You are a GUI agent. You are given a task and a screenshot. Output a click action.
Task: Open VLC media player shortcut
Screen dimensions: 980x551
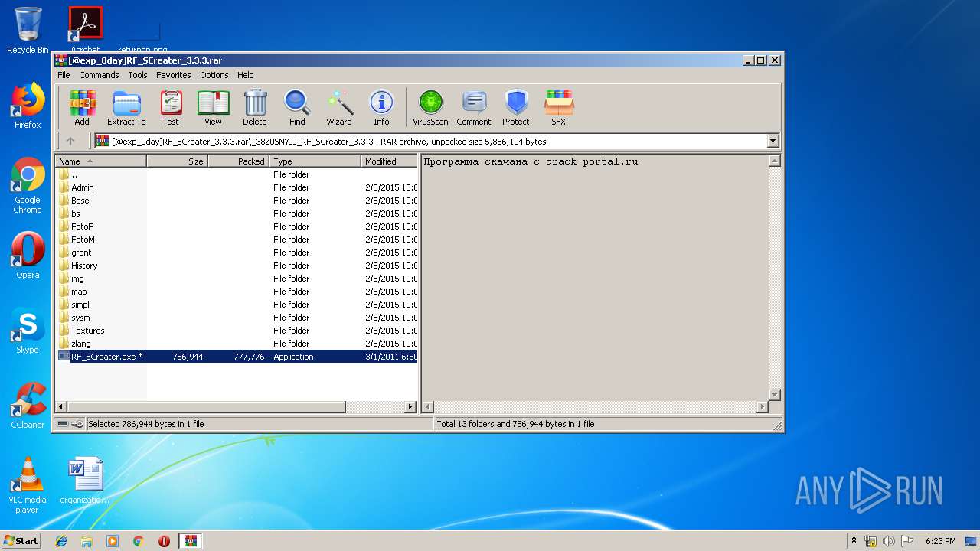click(28, 485)
